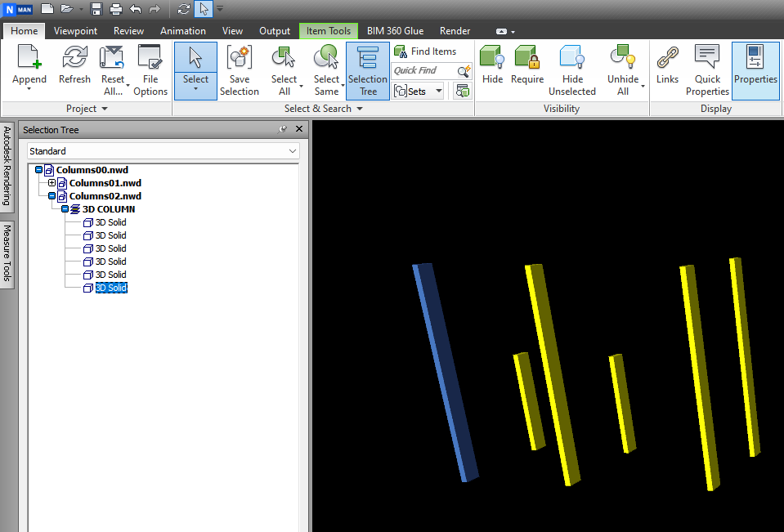This screenshot has width=784, height=532.
Task: Select Columns00.nwd in the tree
Action: click(92, 170)
